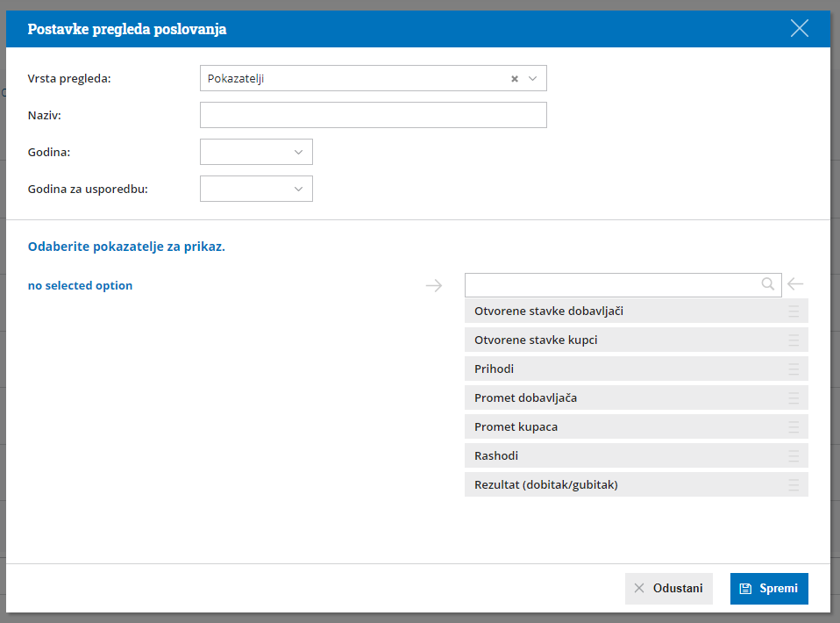The image size is (840, 623).
Task: Click the left arrow next to the search box
Action: pos(795,284)
